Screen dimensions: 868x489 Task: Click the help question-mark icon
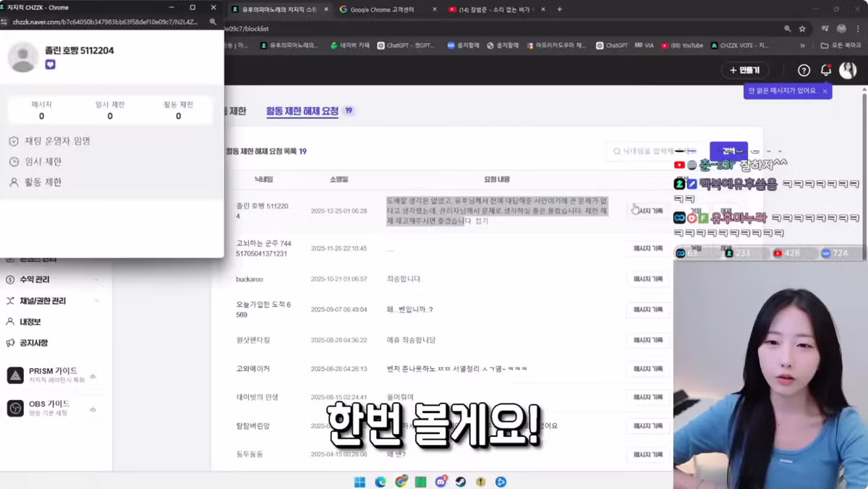[803, 70]
